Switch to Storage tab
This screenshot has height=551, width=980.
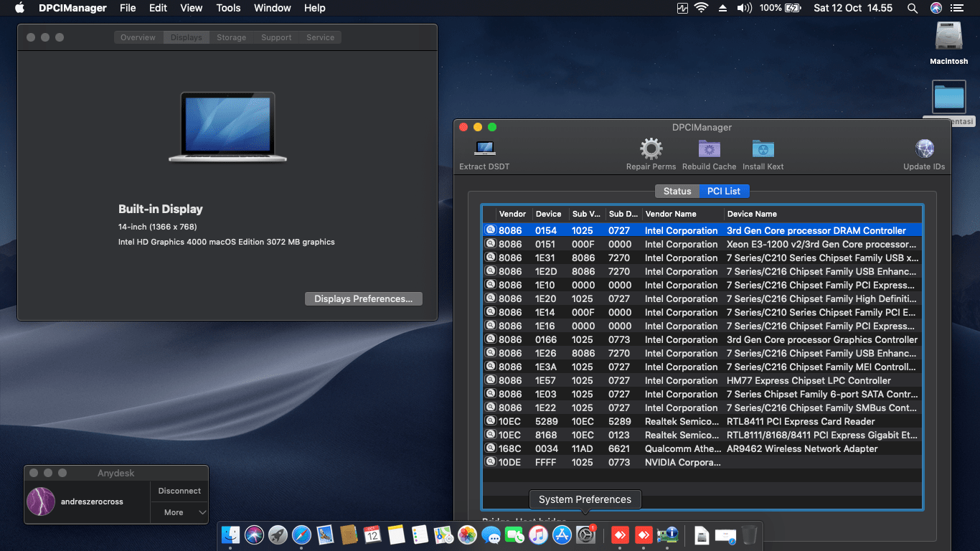pyautogui.click(x=231, y=37)
